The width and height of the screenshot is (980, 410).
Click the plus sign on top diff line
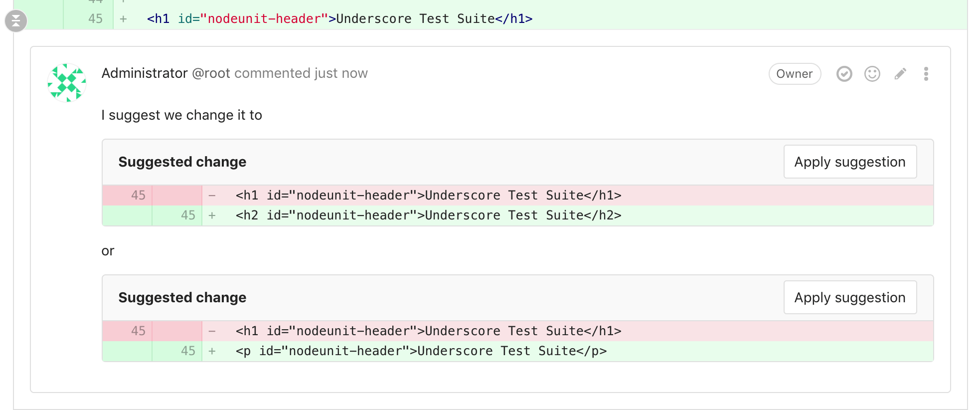point(123,19)
